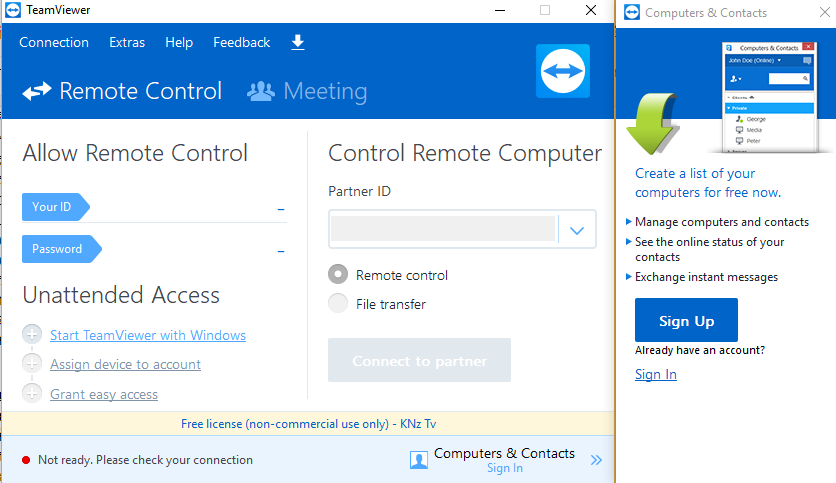The height and width of the screenshot is (483, 836).
Task: Click Assign device to account link
Action: [125, 364]
